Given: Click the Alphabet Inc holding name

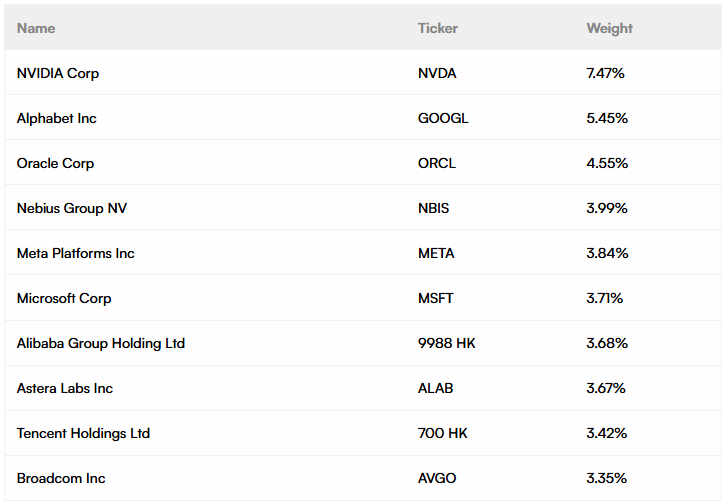Looking at the screenshot, I should (57, 118).
